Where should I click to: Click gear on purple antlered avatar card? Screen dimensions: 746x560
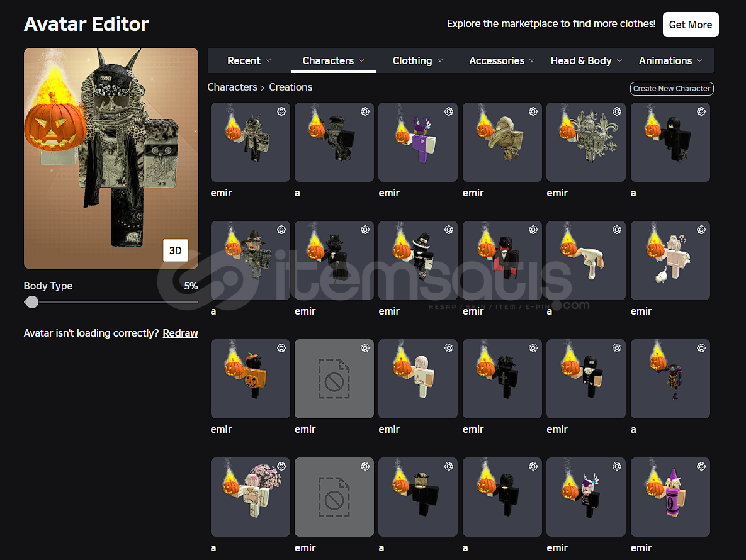(449, 112)
